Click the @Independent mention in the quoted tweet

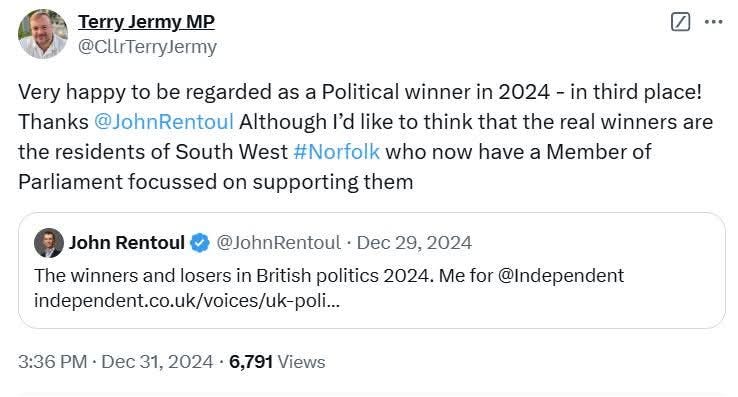coord(561,275)
